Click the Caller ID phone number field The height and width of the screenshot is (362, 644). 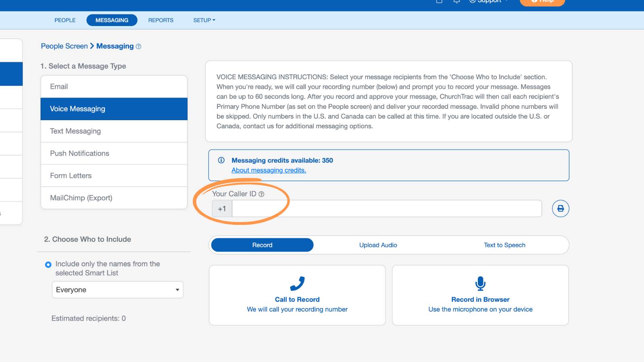[x=387, y=209]
